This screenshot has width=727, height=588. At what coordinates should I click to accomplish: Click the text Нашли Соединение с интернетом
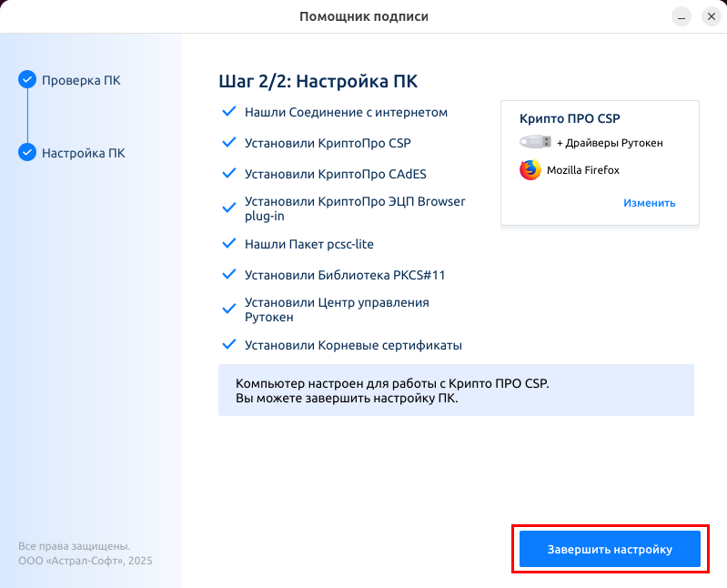point(346,112)
